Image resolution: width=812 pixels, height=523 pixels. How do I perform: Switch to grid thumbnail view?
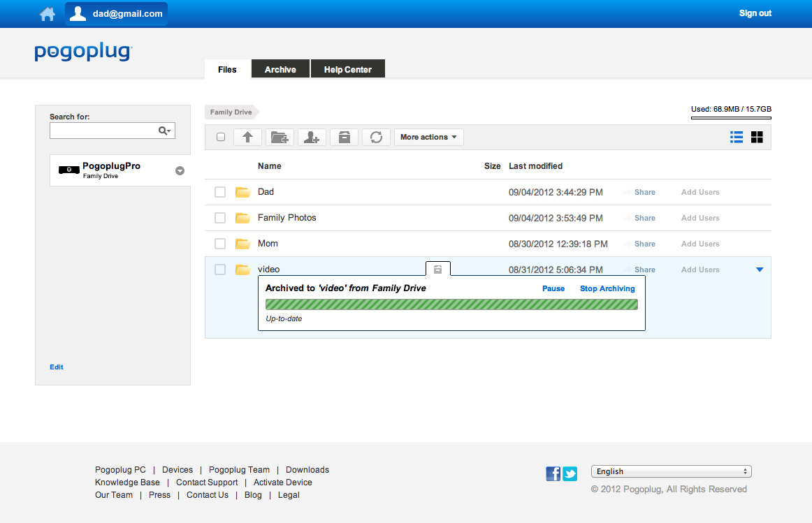757,137
